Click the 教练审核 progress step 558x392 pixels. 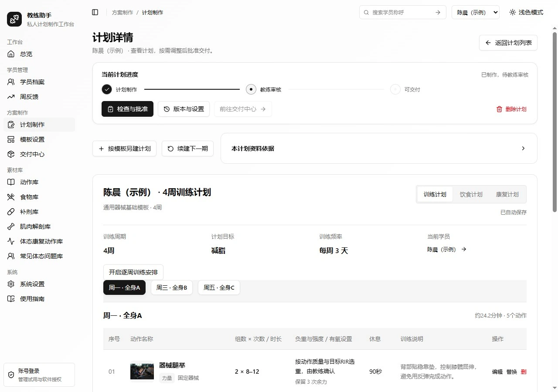264,89
